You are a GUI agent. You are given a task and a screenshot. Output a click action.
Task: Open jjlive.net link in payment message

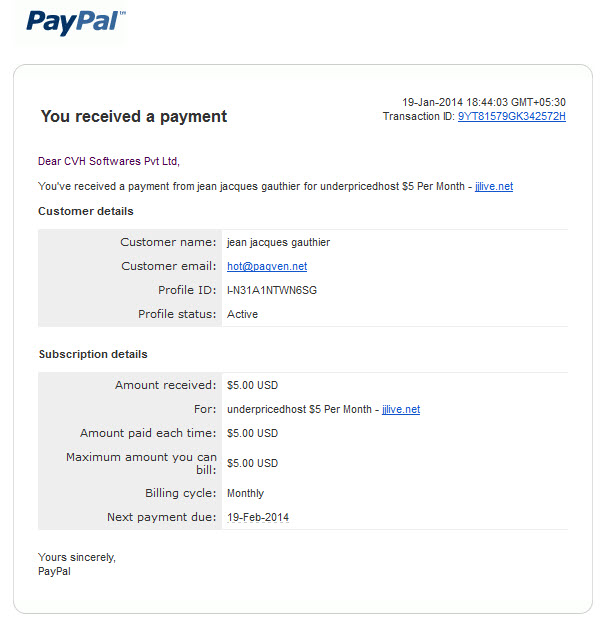click(x=494, y=186)
